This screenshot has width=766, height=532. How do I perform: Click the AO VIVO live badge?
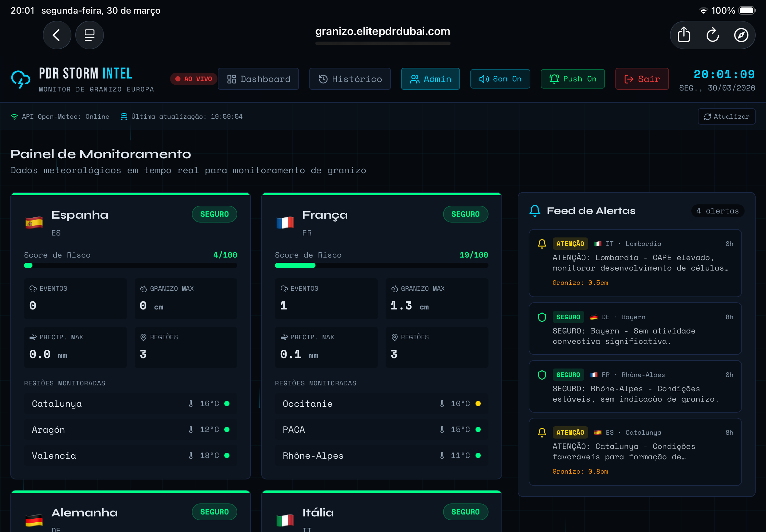point(193,79)
